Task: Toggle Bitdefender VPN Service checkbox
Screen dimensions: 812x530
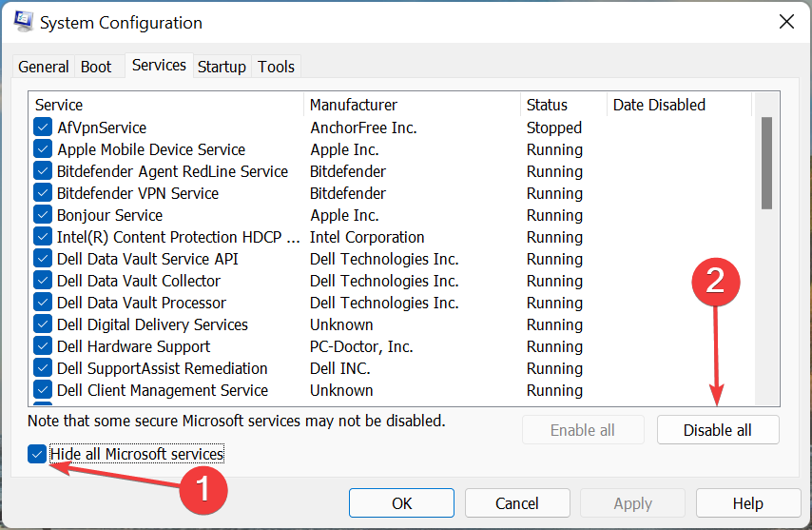Action: pyautogui.click(x=43, y=193)
